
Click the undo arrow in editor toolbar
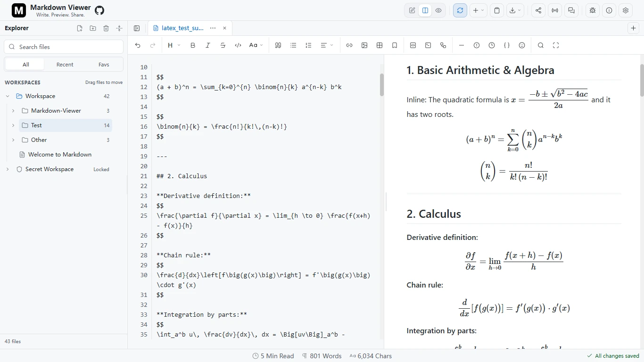tap(138, 45)
